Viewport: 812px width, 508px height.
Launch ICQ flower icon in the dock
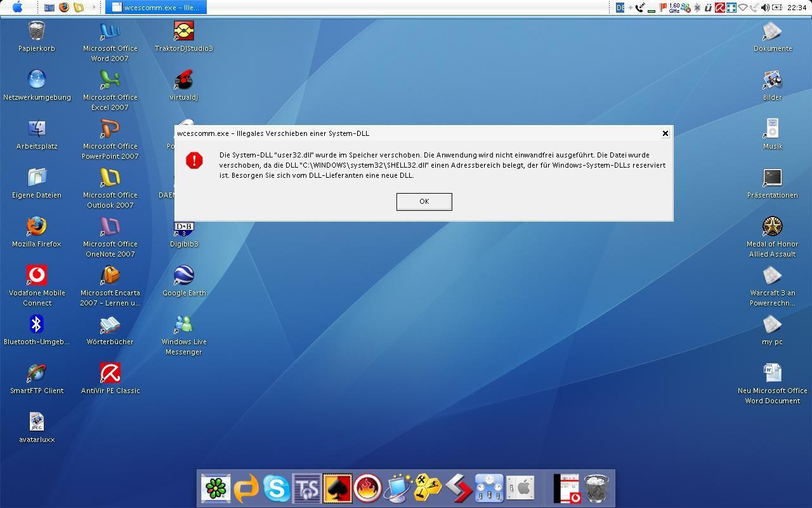[216, 488]
